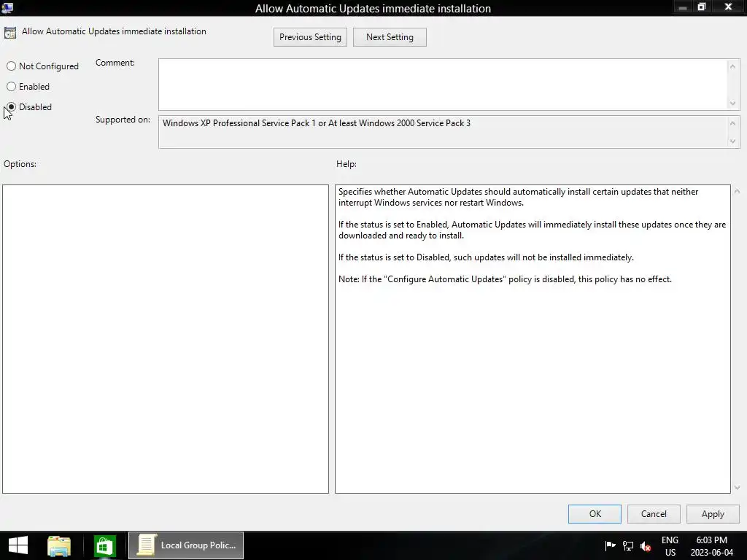
Task: Click into the Comment text box
Action: click(442, 85)
